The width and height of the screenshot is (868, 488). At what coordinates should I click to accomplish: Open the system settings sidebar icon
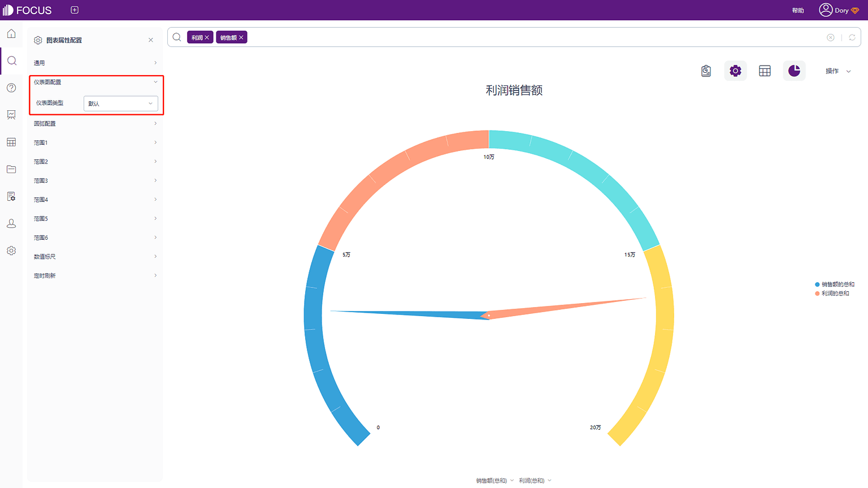point(11,251)
